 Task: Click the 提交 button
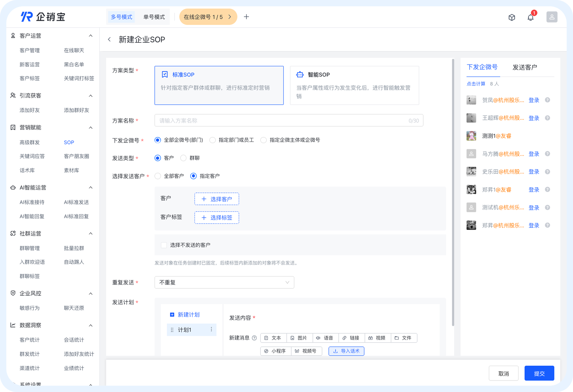539,373
